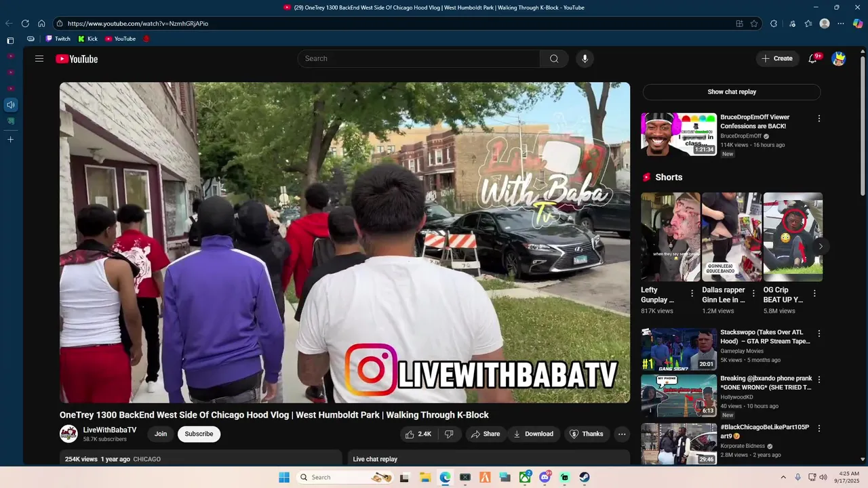Show hidden system tray icons chevron

(x=783, y=477)
